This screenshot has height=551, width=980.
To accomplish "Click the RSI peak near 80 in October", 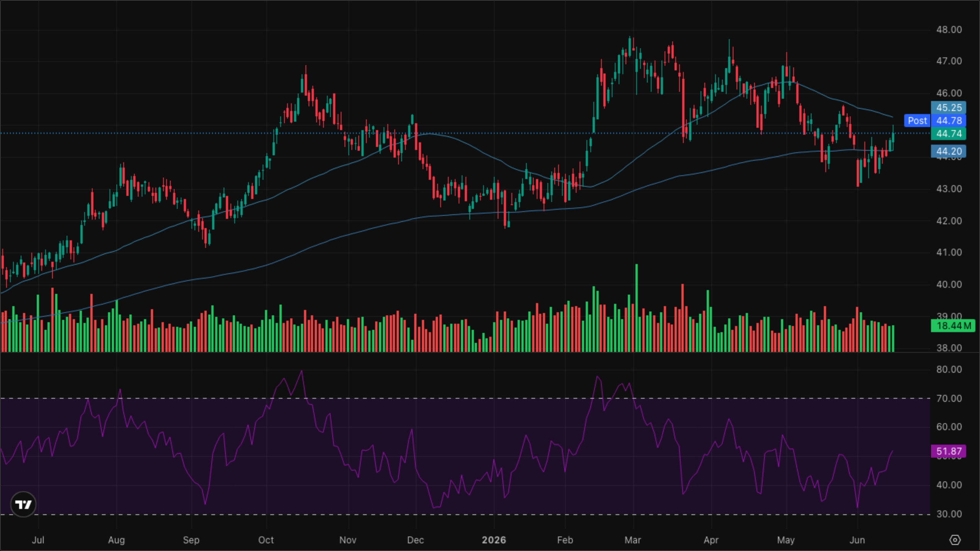I will [x=302, y=371].
